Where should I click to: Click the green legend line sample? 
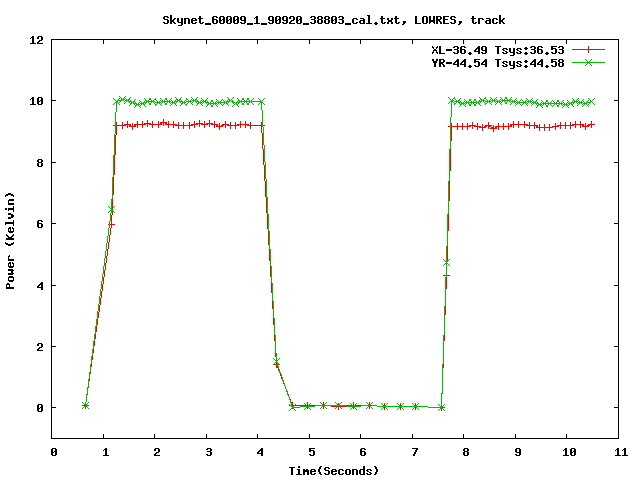588,62
